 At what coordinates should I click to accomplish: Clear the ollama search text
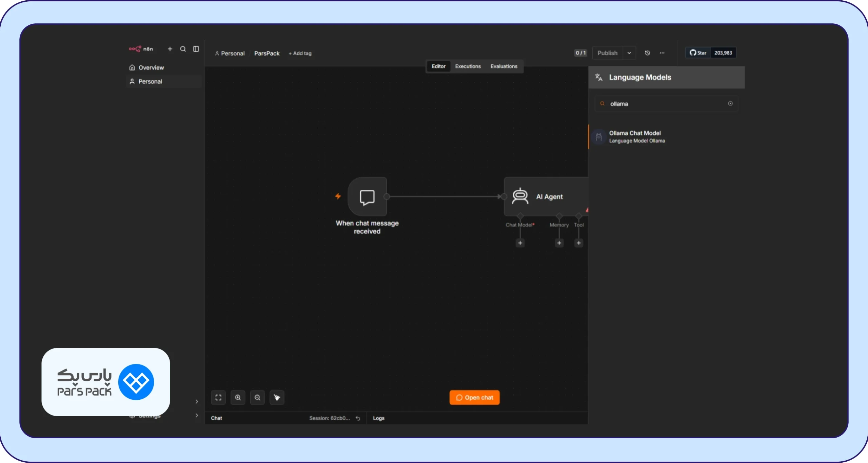click(x=730, y=104)
